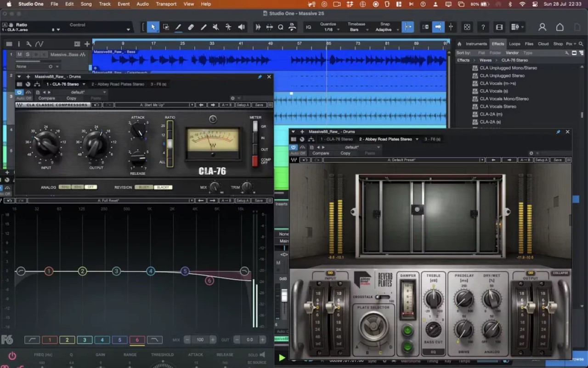Screen dimensions: 588x368
Task: Click EQ button on Reverb Plates
Action: pos(433,352)
